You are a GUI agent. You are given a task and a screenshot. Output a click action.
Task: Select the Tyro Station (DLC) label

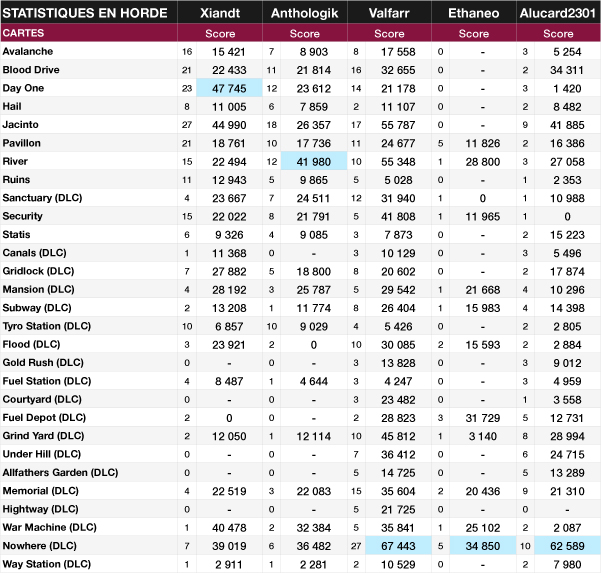click(46, 326)
